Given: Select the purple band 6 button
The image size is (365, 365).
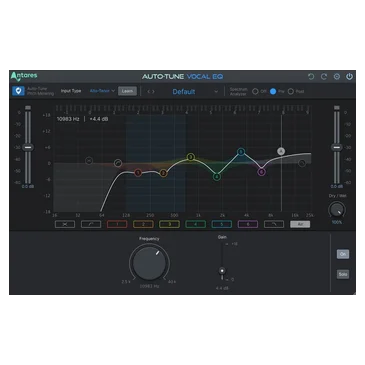Looking at the screenshot, I should coord(248,224).
